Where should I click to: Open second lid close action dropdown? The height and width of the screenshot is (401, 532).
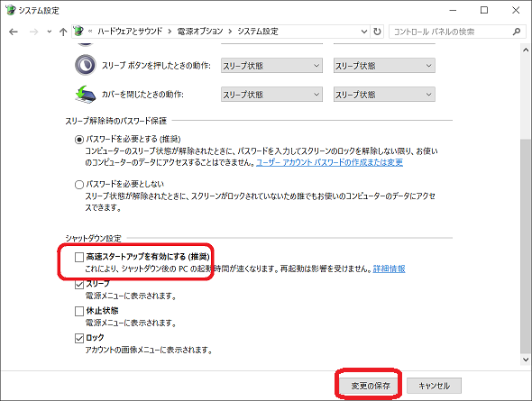[384, 95]
